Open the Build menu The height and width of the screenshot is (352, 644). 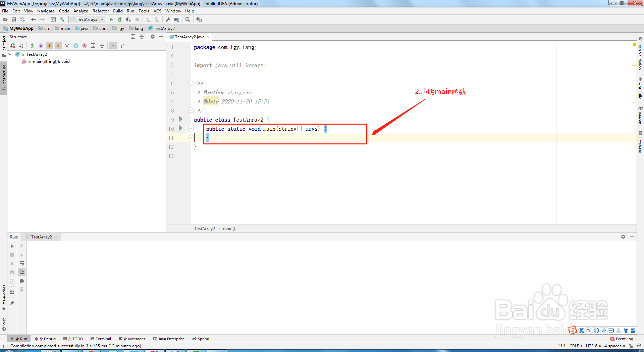coord(118,11)
